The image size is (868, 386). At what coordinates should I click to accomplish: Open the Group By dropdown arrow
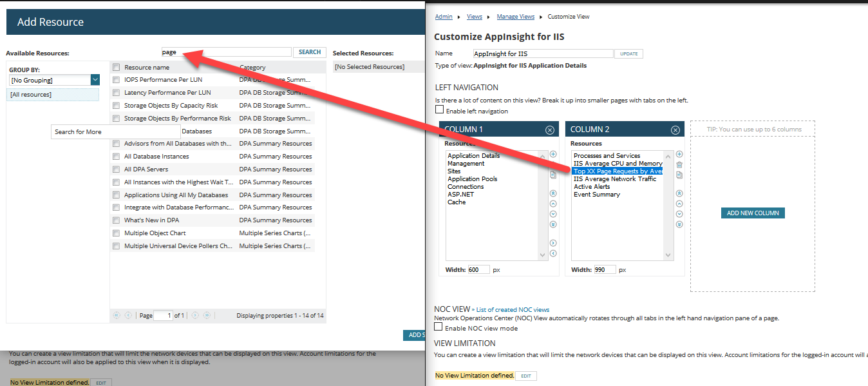95,80
